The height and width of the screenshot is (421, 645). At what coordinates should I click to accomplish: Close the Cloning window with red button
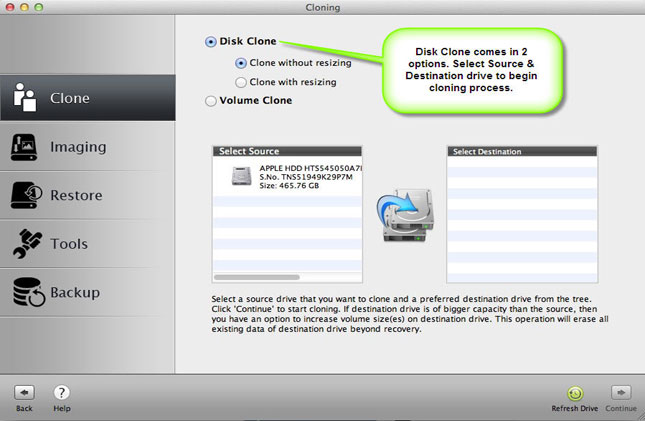[10, 7]
